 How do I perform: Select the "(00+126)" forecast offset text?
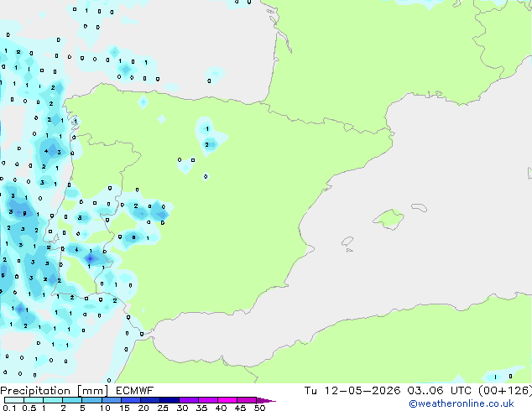point(505,391)
